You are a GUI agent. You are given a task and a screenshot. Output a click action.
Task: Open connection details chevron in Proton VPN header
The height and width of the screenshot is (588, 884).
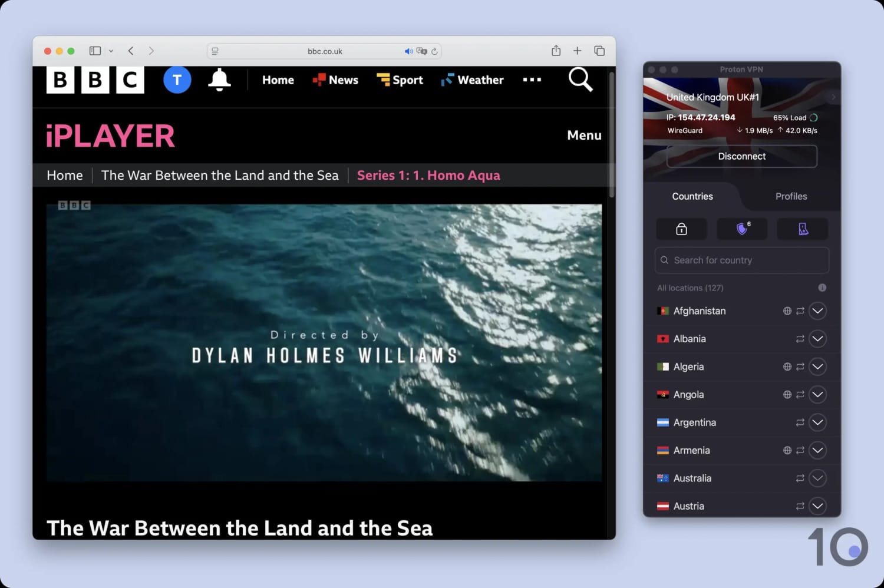click(833, 97)
